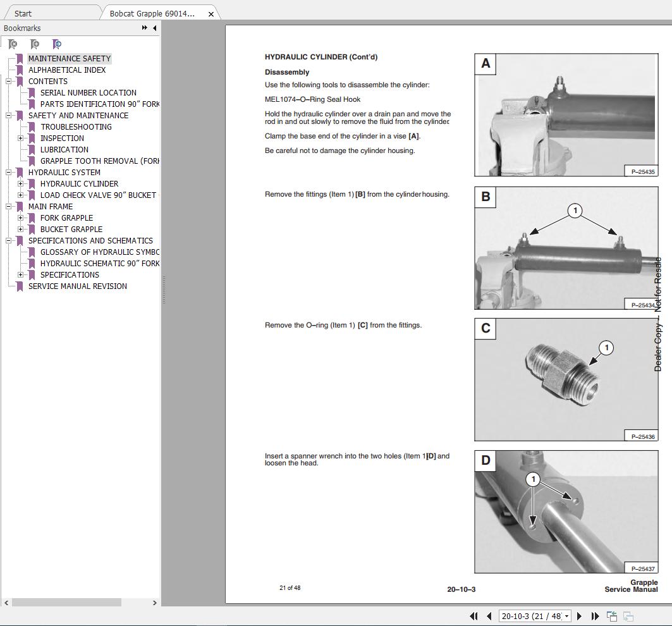This screenshot has height=626, width=672.
Task: Open the TROUBLESHOOTING bookmark
Action: [75, 126]
